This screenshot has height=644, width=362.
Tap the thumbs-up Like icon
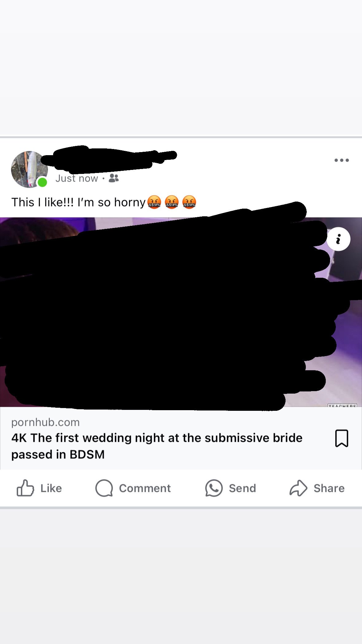[25, 488]
